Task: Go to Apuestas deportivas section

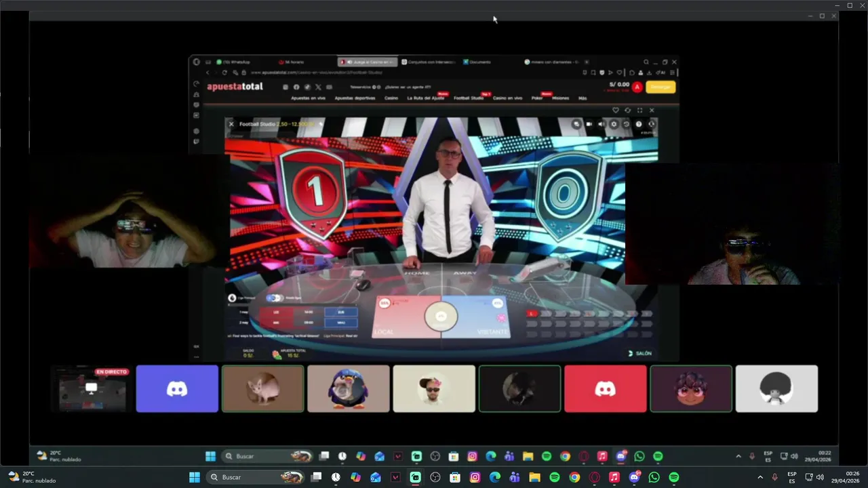Action: coord(355,98)
